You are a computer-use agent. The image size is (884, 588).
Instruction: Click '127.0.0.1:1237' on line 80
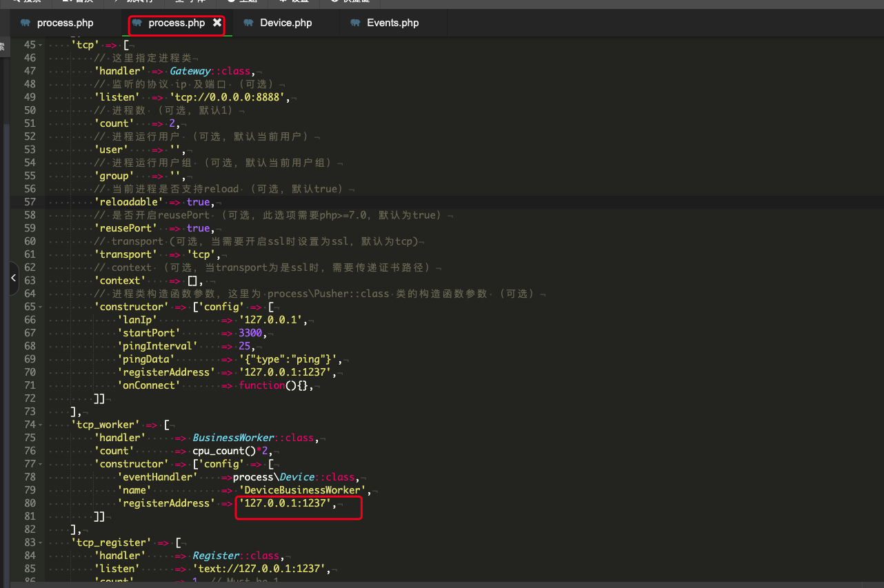point(287,503)
